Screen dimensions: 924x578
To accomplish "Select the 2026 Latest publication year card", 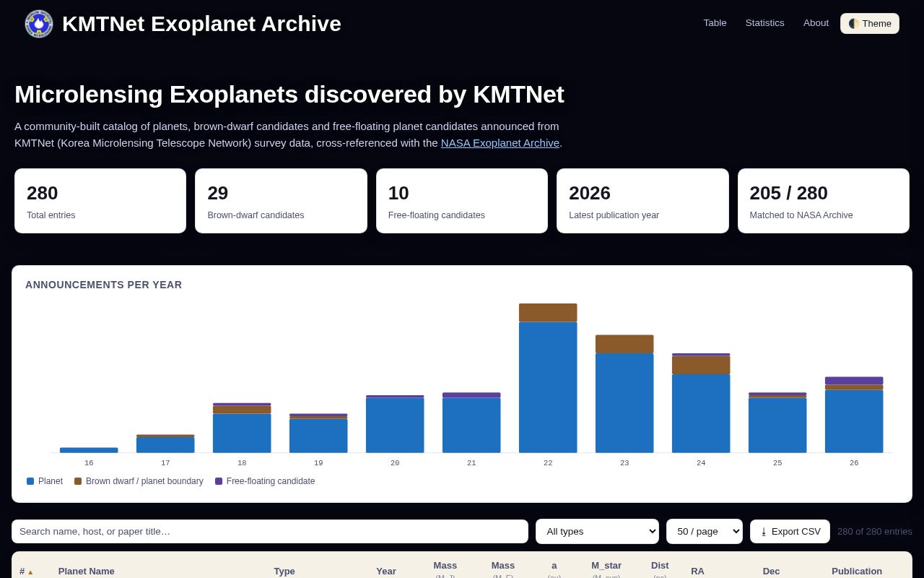I will point(642,201).
